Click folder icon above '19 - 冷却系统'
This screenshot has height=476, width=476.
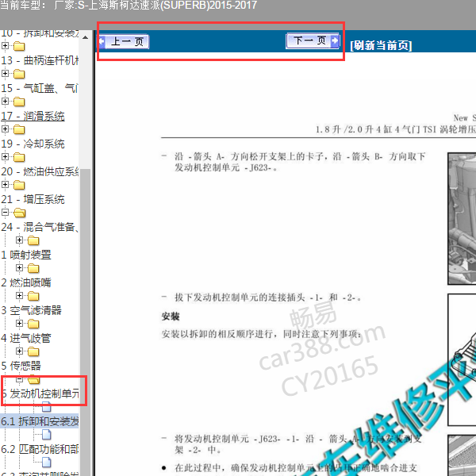tap(19, 129)
